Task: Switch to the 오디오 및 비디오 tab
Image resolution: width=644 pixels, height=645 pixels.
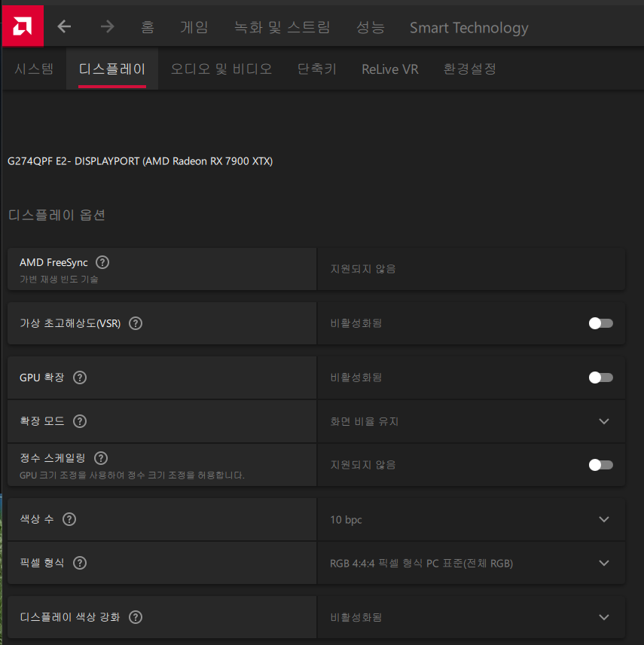Action: (x=221, y=69)
